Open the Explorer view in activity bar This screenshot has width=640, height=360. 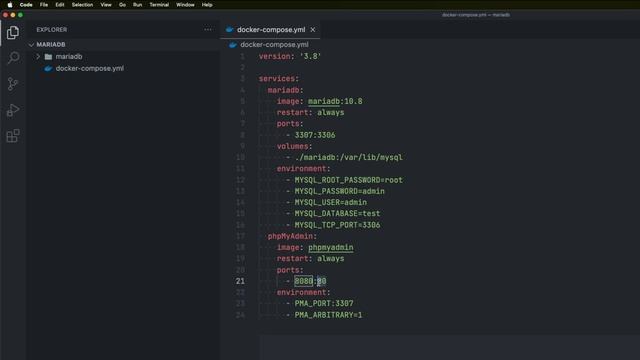13,33
